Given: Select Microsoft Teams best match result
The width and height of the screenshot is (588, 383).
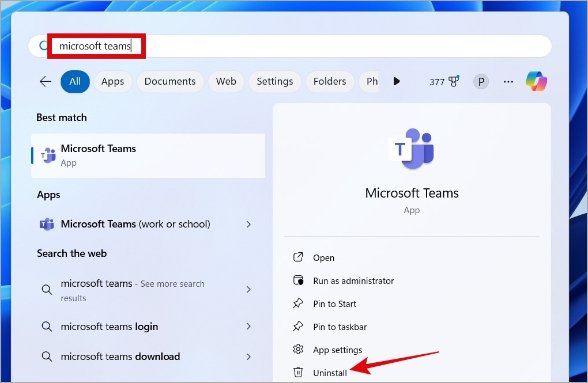Looking at the screenshot, I should click(148, 156).
